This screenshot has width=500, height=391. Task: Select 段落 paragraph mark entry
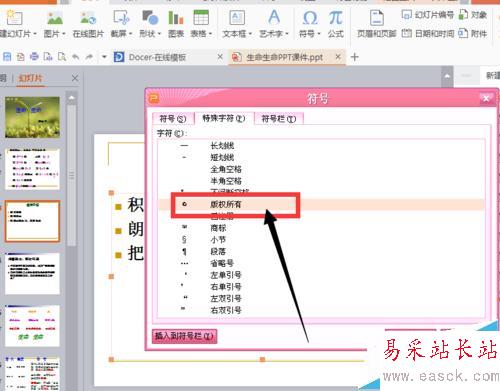click(x=321, y=251)
